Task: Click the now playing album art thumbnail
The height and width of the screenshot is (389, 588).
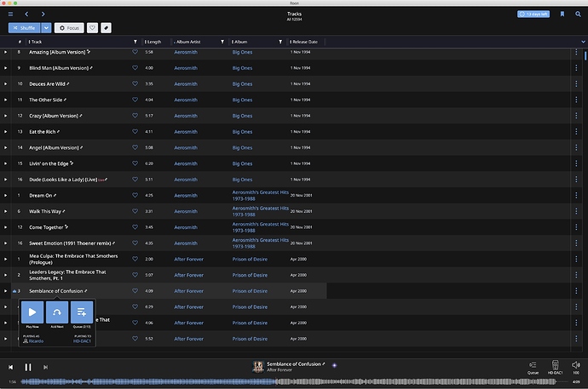Action: coord(258,367)
